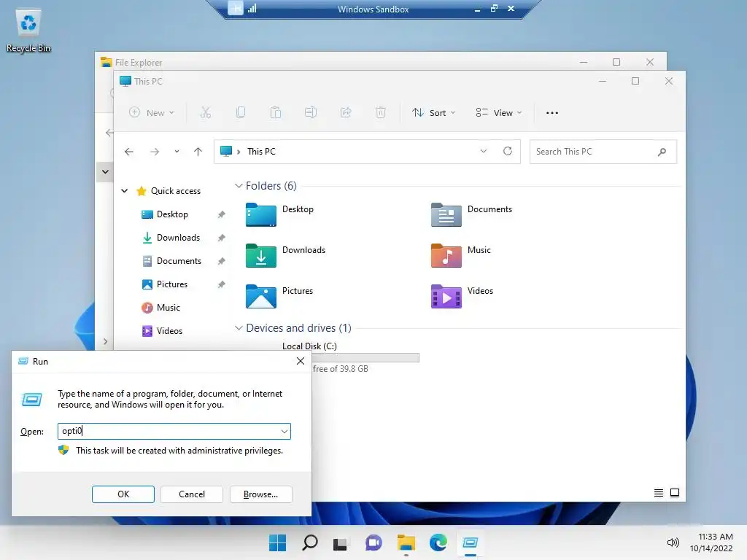
Task: Go up one level with the up arrow
Action: [x=198, y=152]
